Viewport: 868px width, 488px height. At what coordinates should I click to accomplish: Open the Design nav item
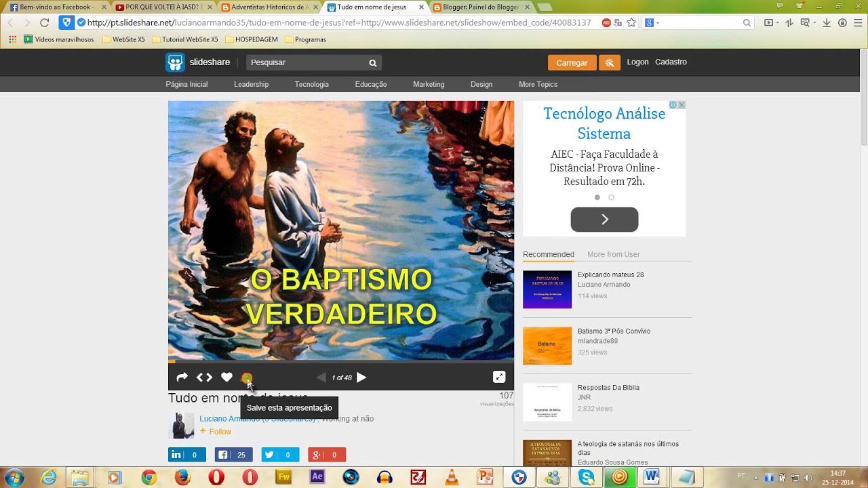pos(481,84)
